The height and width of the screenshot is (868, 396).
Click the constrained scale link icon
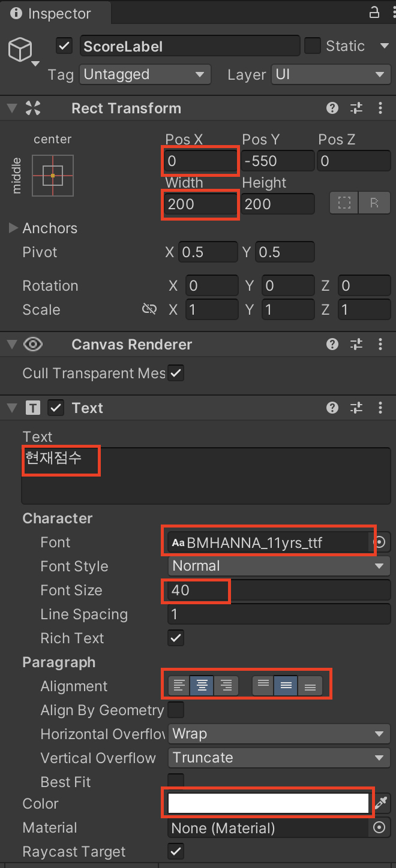pyautogui.click(x=149, y=309)
